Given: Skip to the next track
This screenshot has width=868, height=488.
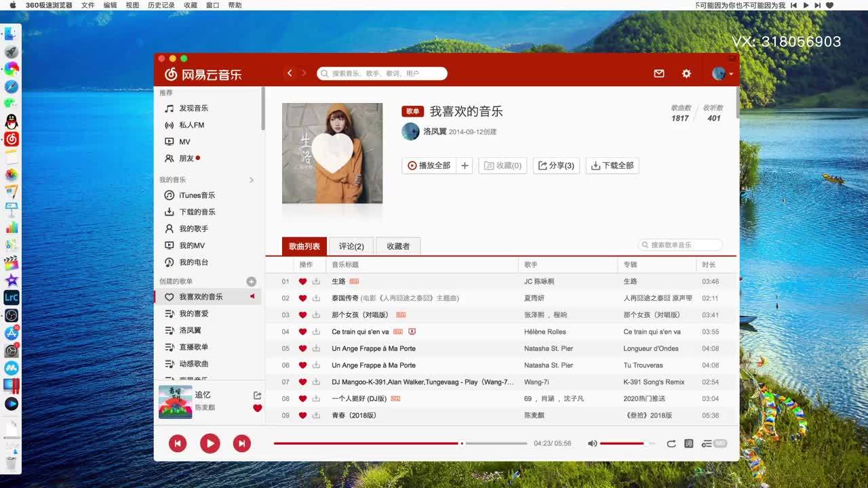Looking at the screenshot, I should [x=241, y=443].
